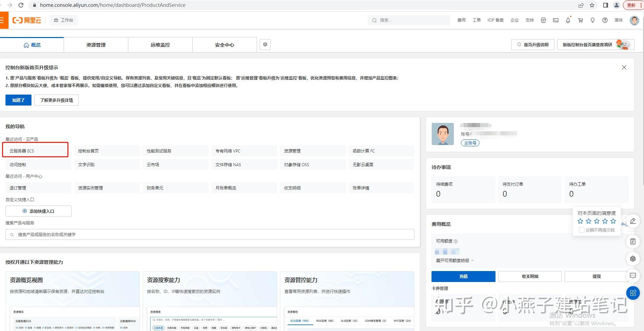Focus the top 搜索 search box
The height and width of the screenshot is (331, 644).
tap(409, 20)
